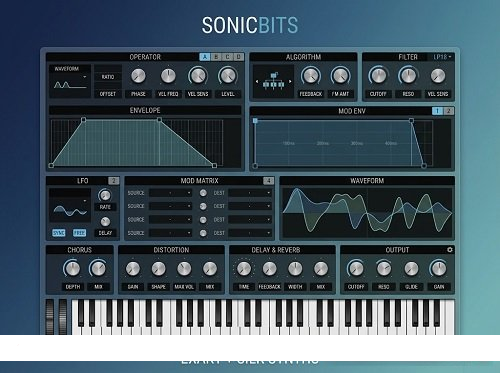Click the Distortion Max Vol knob
Image resolution: width=500 pixels, height=373 pixels.
point(184,269)
